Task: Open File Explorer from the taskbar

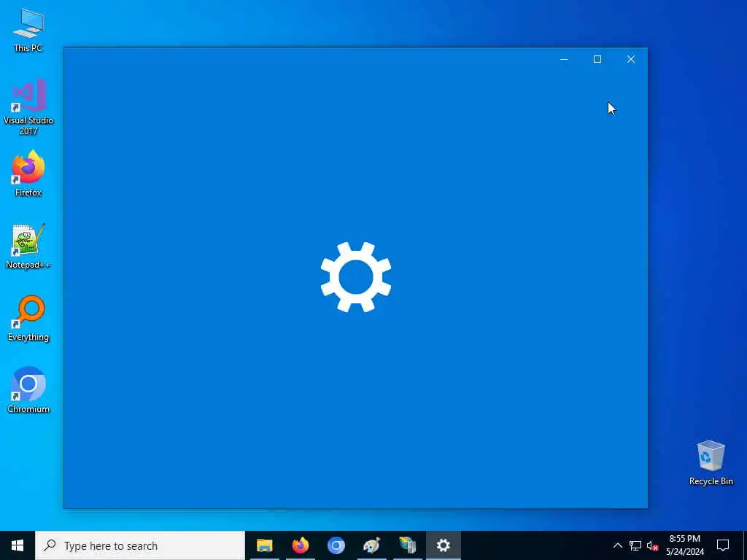Action: coord(264,545)
